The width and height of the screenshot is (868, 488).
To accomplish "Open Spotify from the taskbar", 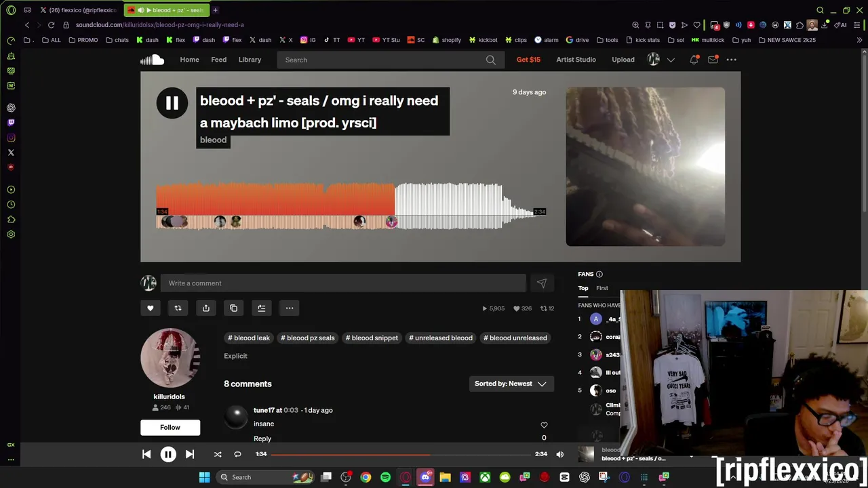I will coord(386,477).
